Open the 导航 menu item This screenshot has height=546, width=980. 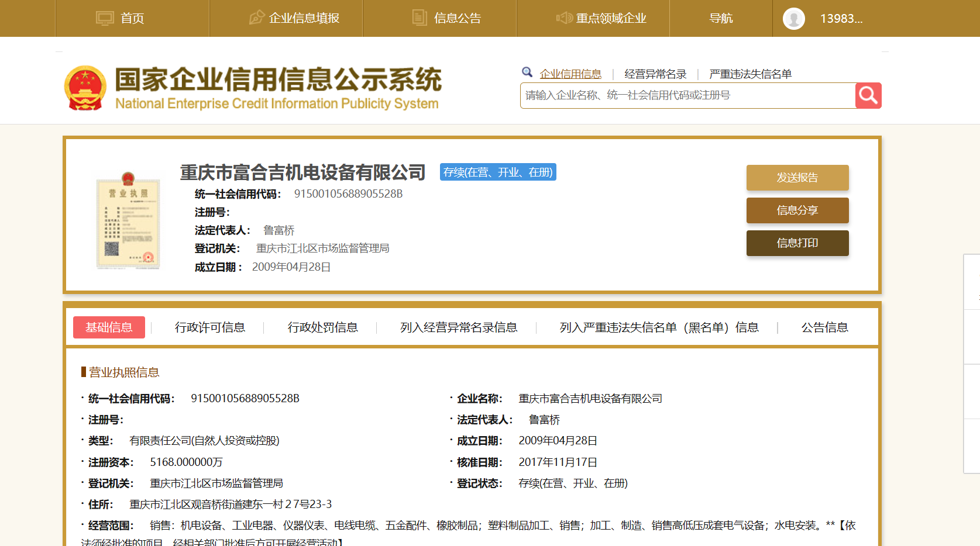click(721, 18)
